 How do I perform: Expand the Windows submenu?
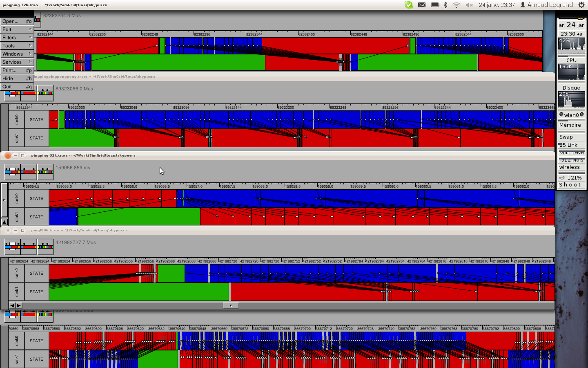17,54
